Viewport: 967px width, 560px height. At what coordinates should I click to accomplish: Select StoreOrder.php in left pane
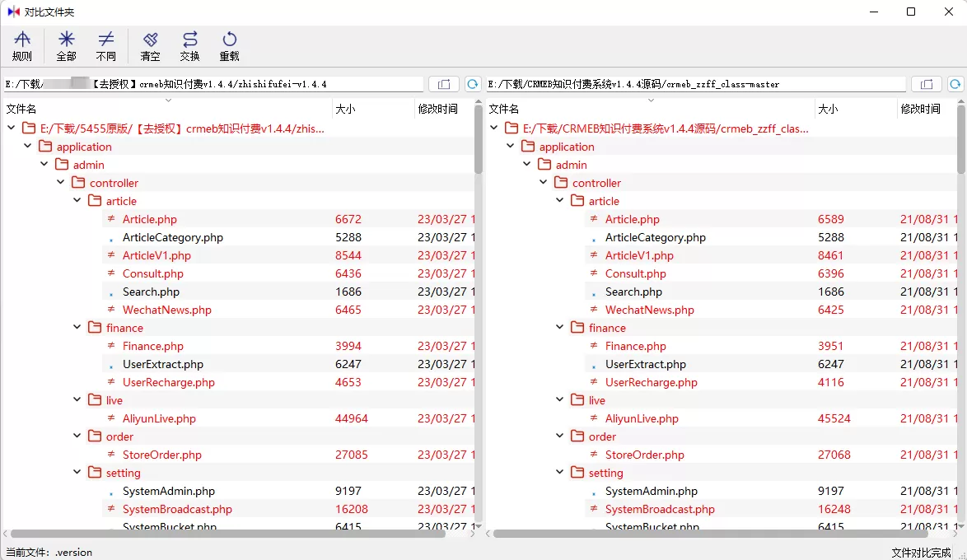(162, 455)
